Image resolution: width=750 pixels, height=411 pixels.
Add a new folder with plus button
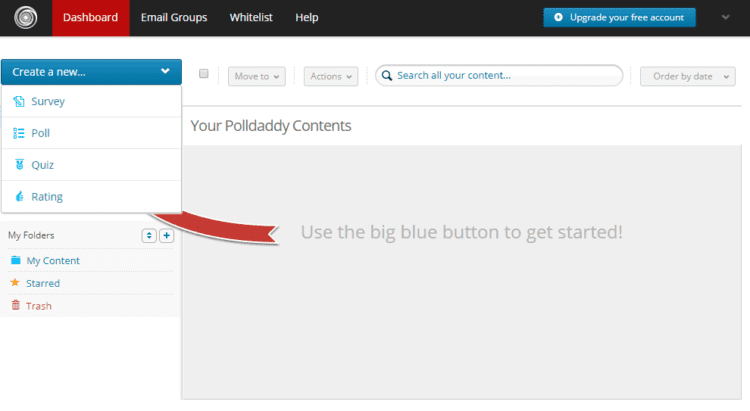pyautogui.click(x=166, y=235)
